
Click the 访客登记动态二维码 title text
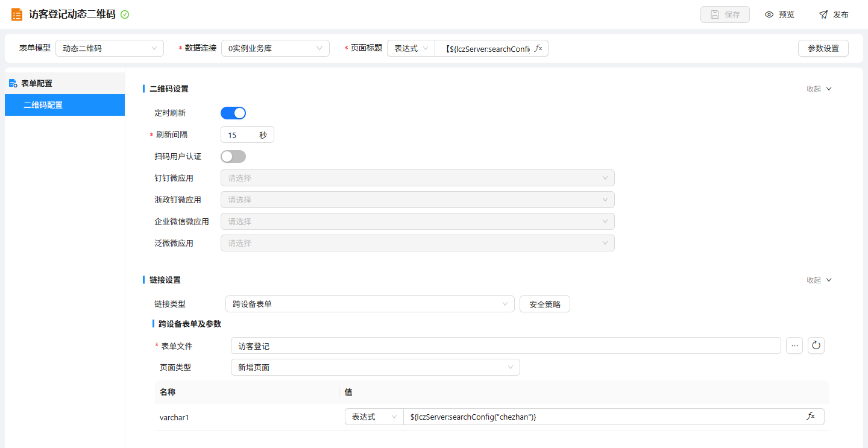click(72, 14)
